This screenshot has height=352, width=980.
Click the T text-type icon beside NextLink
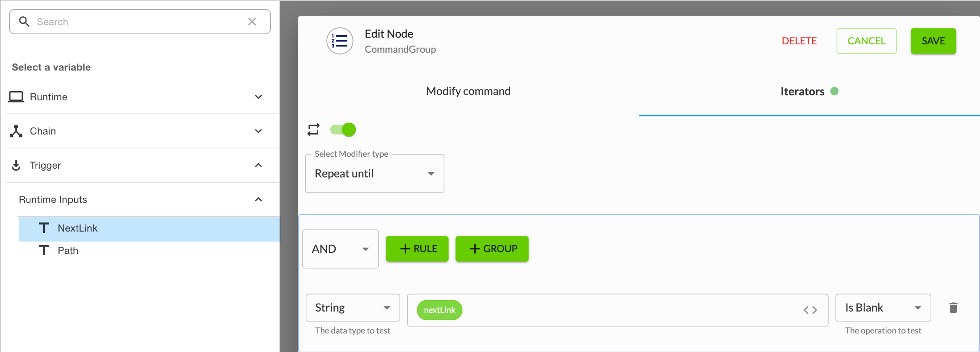point(44,227)
